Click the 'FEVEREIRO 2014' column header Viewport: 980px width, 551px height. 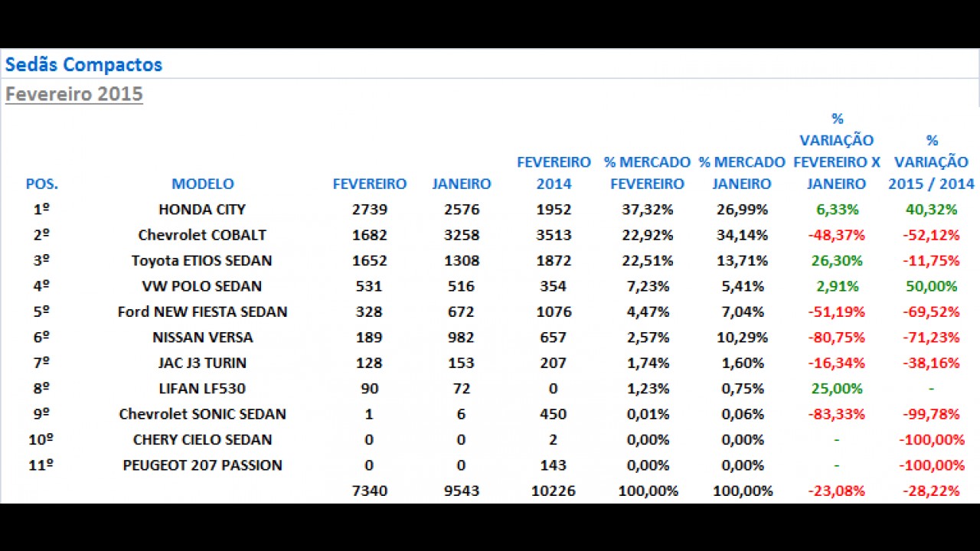click(x=554, y=173)
